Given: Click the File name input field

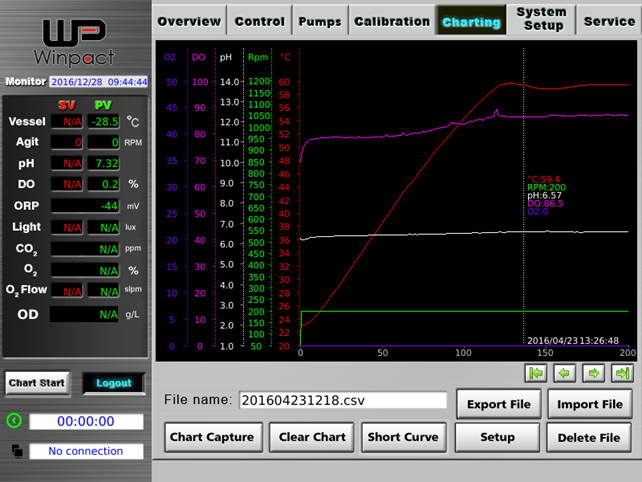Looking at the screenshot, I should (x=342, y=400).
